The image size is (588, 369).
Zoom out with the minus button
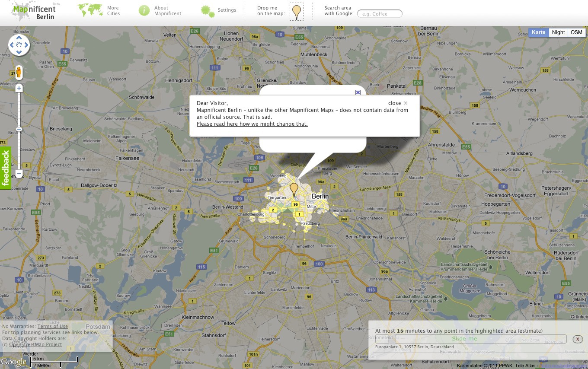(x=19, y=174)
